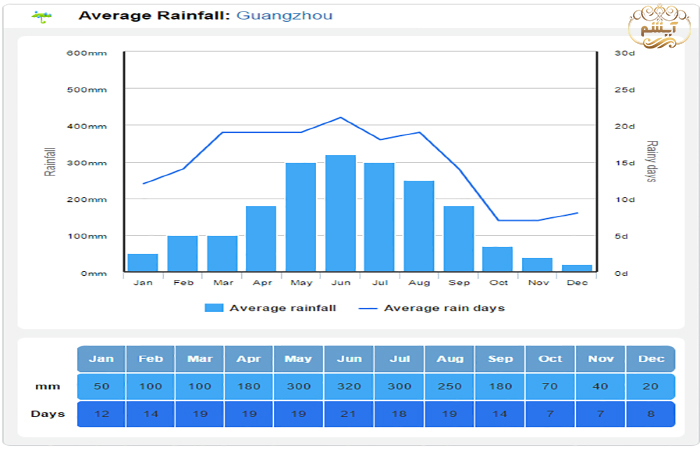Viewport: 700px width, 450px height.
Task: Select the Jan header cell in the table
Action: point(101,359)
